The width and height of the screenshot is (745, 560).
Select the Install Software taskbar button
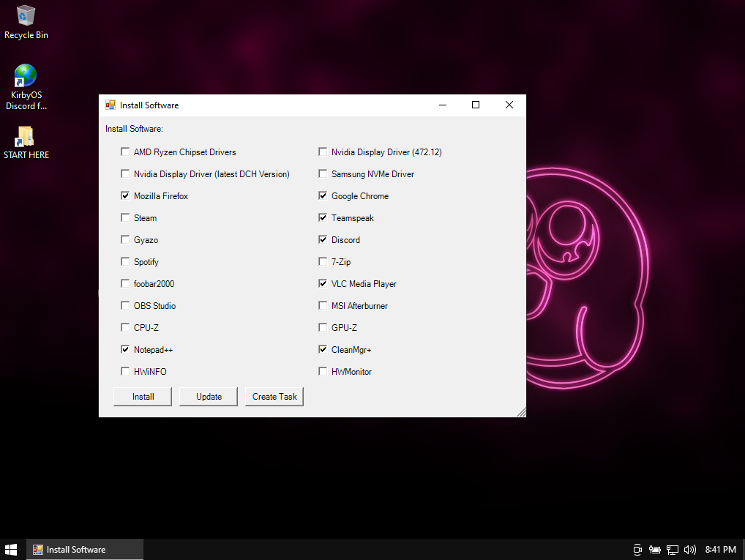click(x=85, y=550)
